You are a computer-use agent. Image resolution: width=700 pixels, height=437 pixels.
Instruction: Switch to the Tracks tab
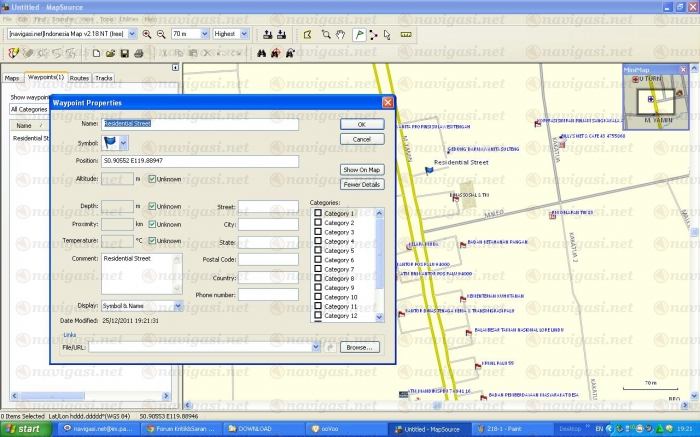103,77
